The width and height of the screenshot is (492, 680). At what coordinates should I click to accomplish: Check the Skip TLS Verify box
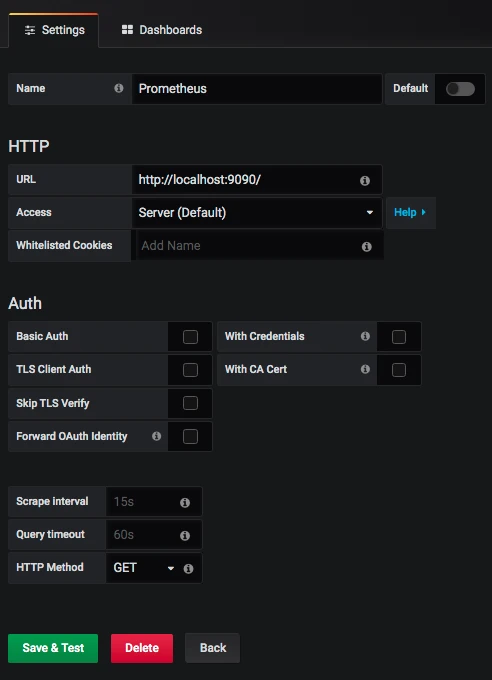pyautogui.click(x=190, y=403)
